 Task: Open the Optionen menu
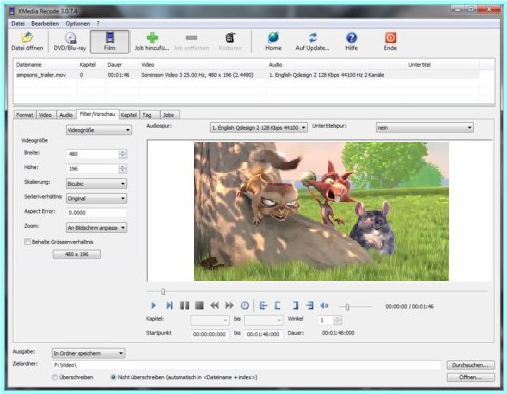tap(78, 24)
